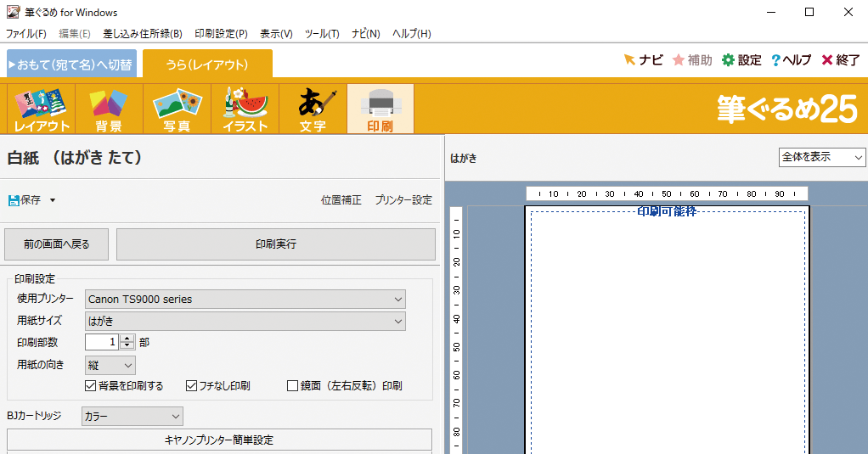Select the うら(レイアウト) tab
Image resolution: width=868 pixels, height=454 pixels.
tap(207, 64)
